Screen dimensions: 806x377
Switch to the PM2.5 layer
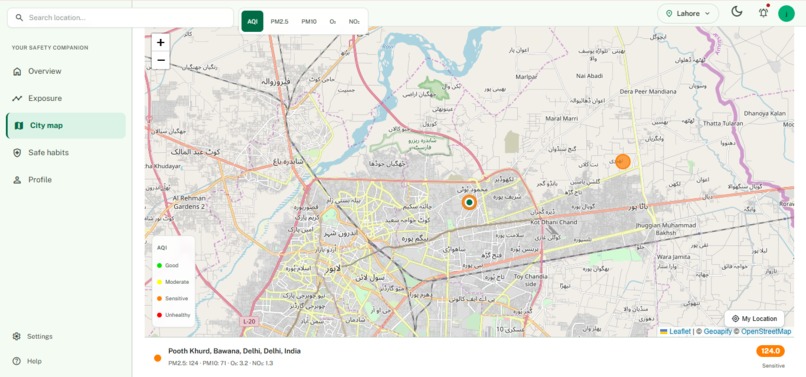point(280,22)
